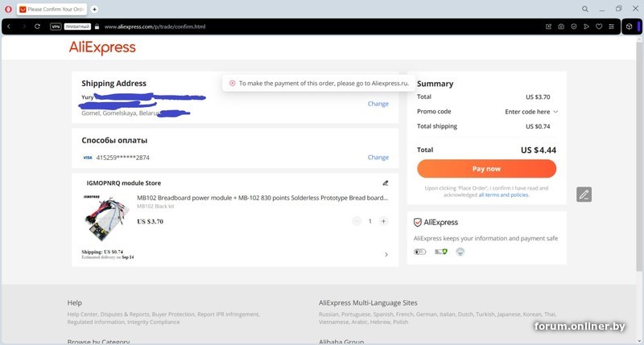Restore down the Opera browser window
This screenshot has height=345, width=644.
[618, 9]
